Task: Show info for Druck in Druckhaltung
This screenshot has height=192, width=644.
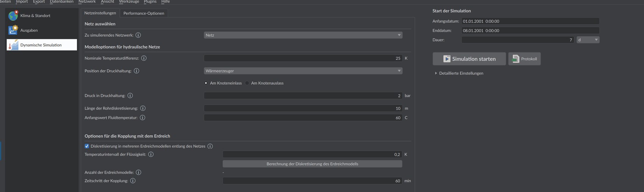Action: (x=130, y=96)
